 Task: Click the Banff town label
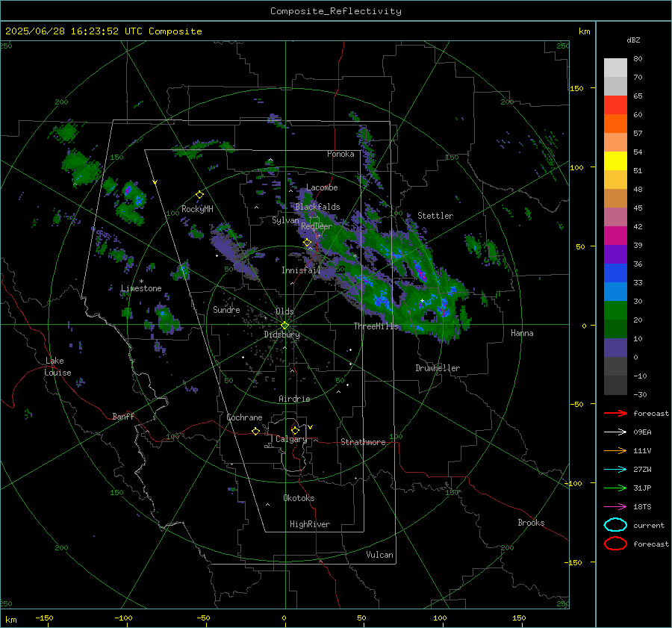[123, 416]
